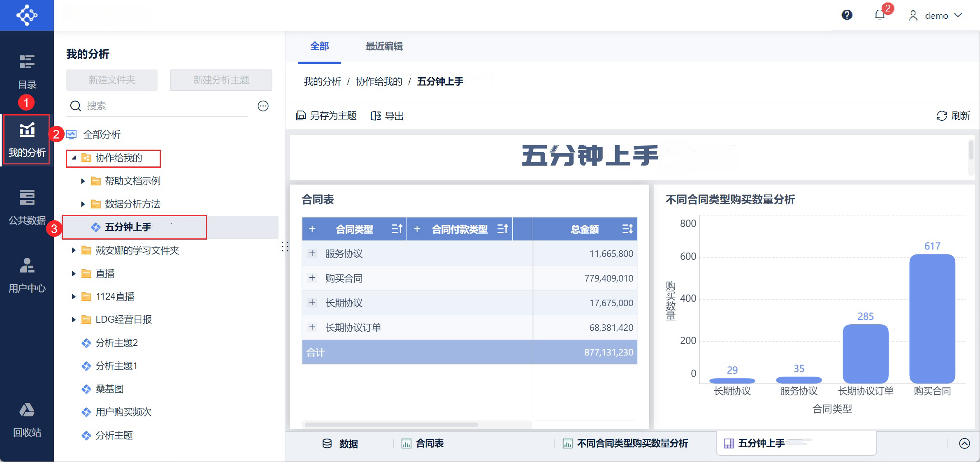Click the 长期协议订单 bar labeled 285
The width and height of the screenshot is (980, 462).
click(865, 354)
